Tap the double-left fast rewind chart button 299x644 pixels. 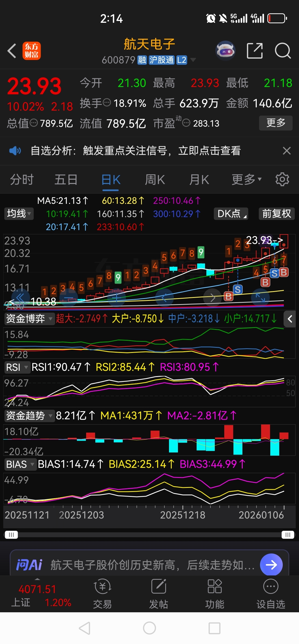(20, 298)
